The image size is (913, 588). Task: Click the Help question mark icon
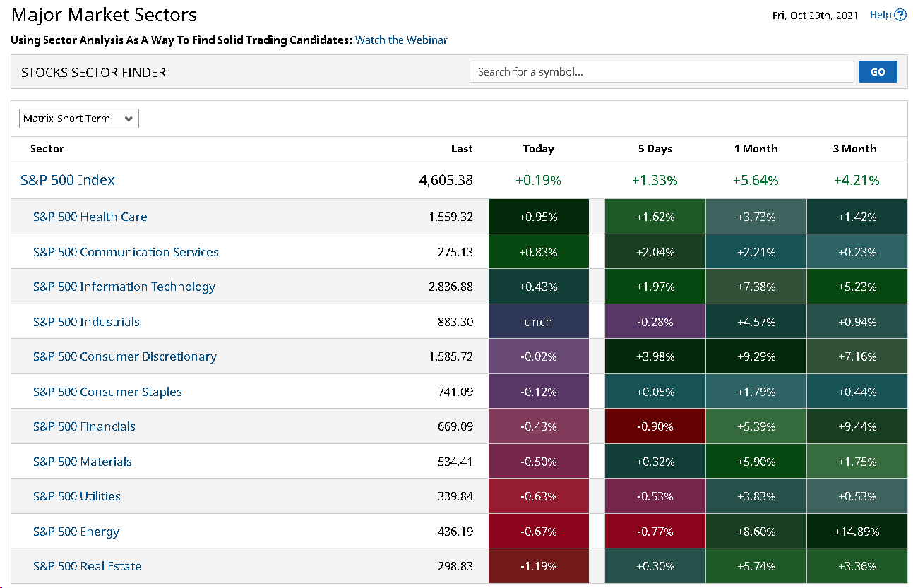900,15
